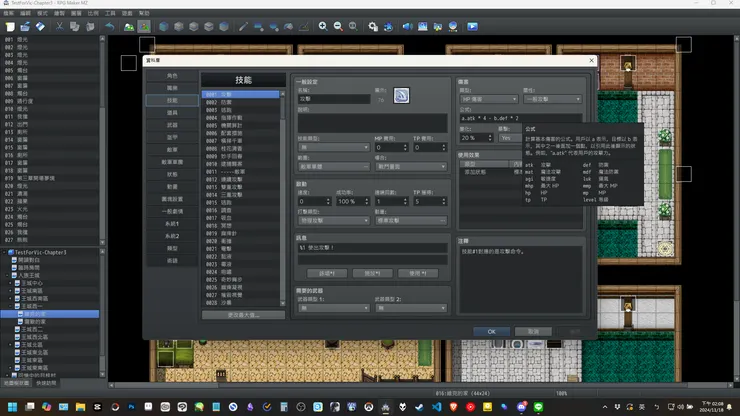This screenshot has width=740, height=416.
Task: Click the Playtest play button icon
Action: [x=472, y=26]
